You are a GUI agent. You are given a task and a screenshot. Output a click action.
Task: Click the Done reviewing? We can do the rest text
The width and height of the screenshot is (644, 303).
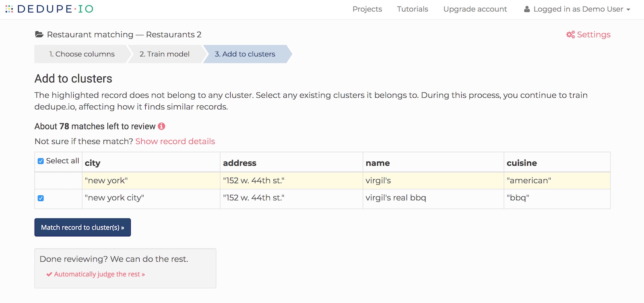(x=114, y=259)
